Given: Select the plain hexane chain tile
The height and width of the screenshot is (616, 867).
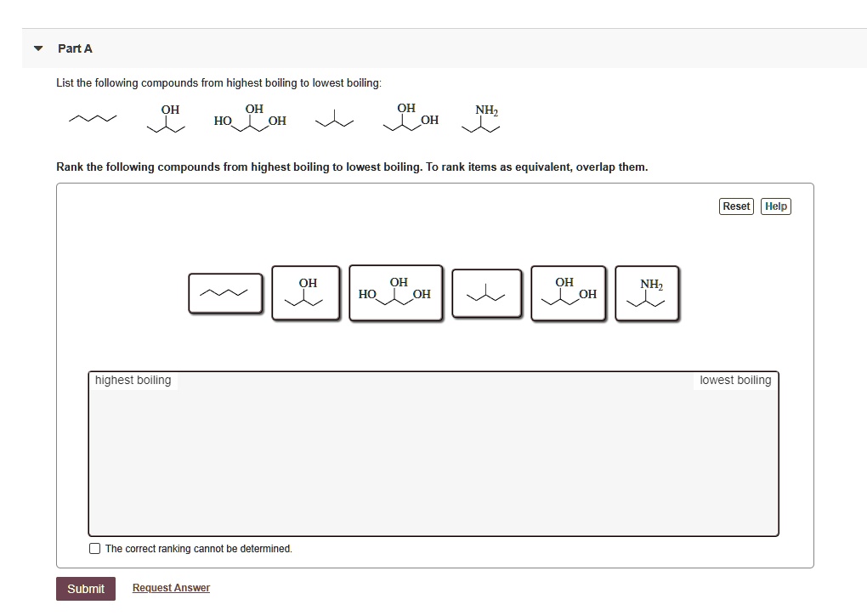Looking at the screenshot, I should pyautogui.click(x=224, y=293).
